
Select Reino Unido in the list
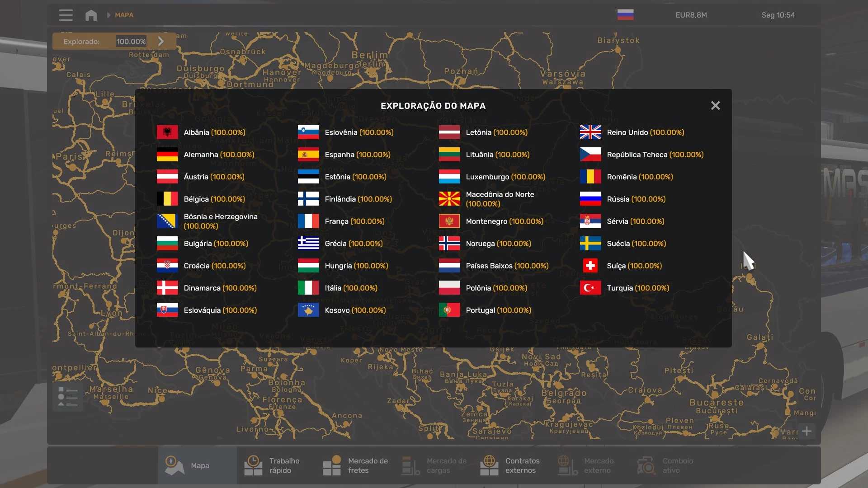click(x=645, y=132)
